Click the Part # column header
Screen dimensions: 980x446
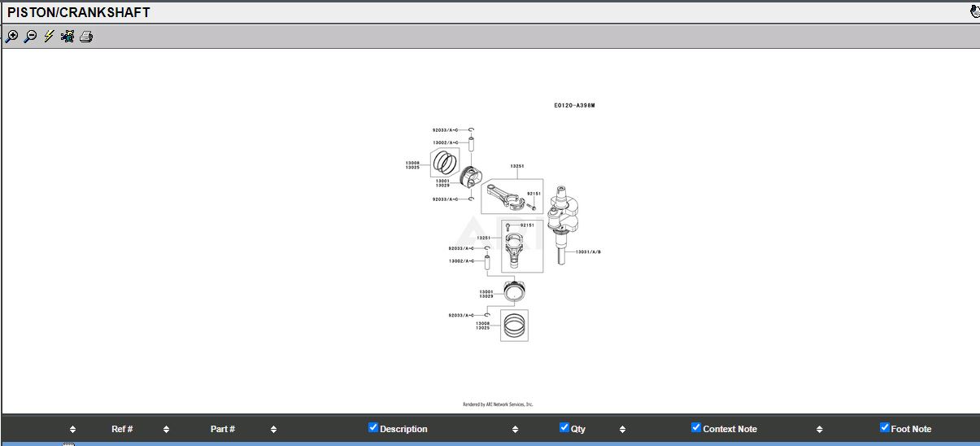coord(223,429)
